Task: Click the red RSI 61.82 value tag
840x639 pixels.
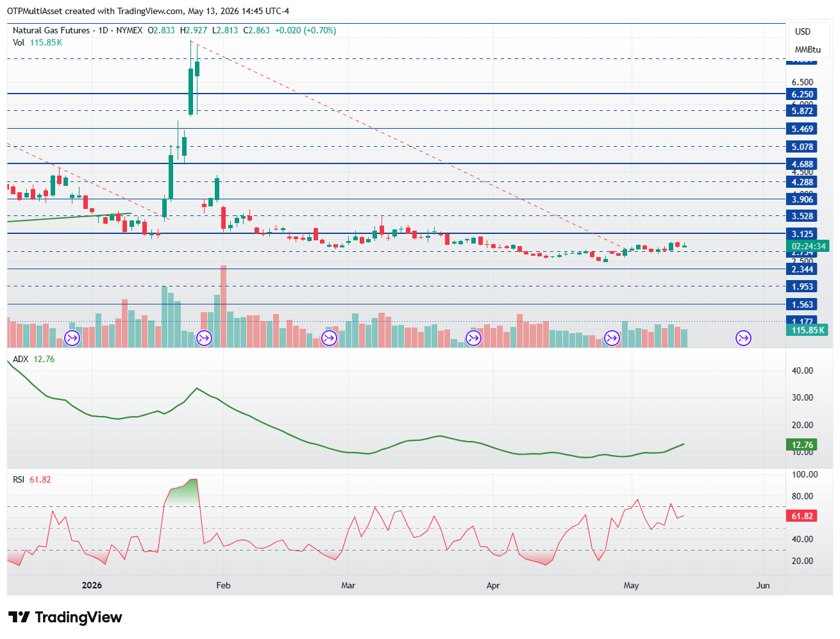Action: 802,516
